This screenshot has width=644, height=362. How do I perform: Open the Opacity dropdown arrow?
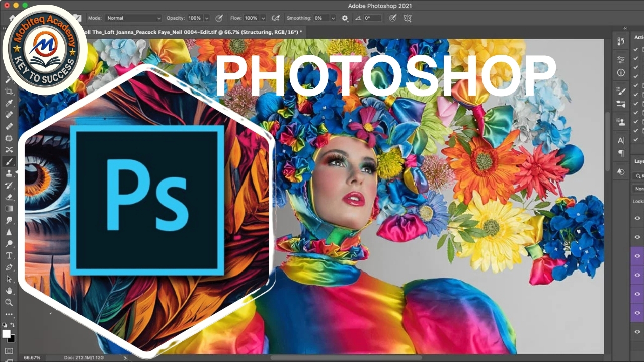tap(206, 18)
